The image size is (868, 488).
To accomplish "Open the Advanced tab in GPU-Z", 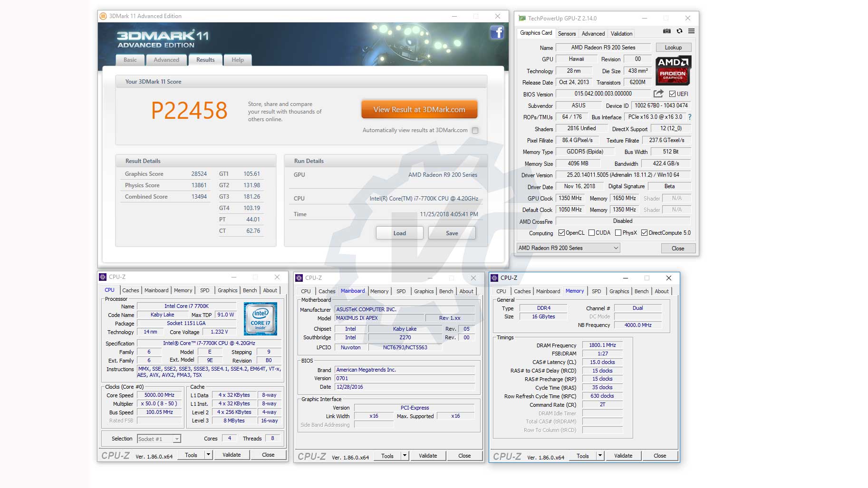I will click(593, 34).
